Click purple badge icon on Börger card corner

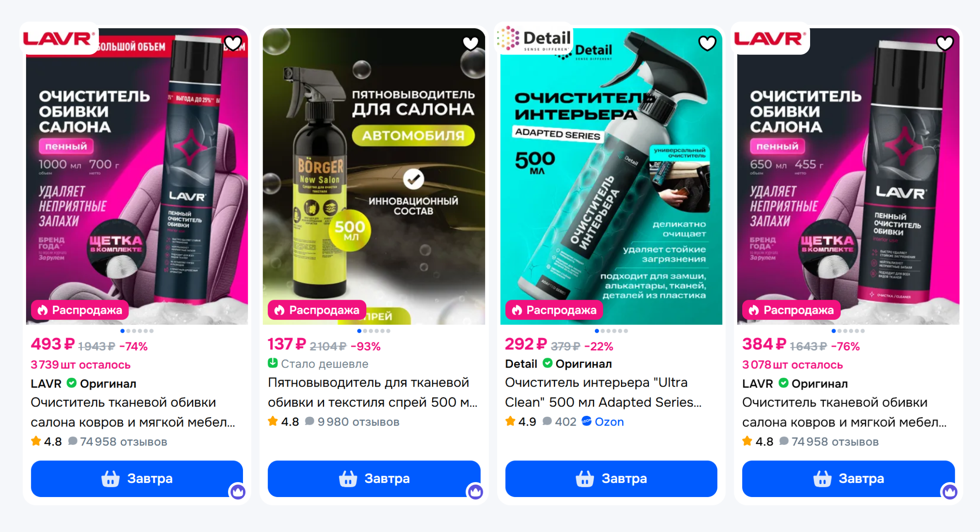pyautogui.click(x=475, y=491)
